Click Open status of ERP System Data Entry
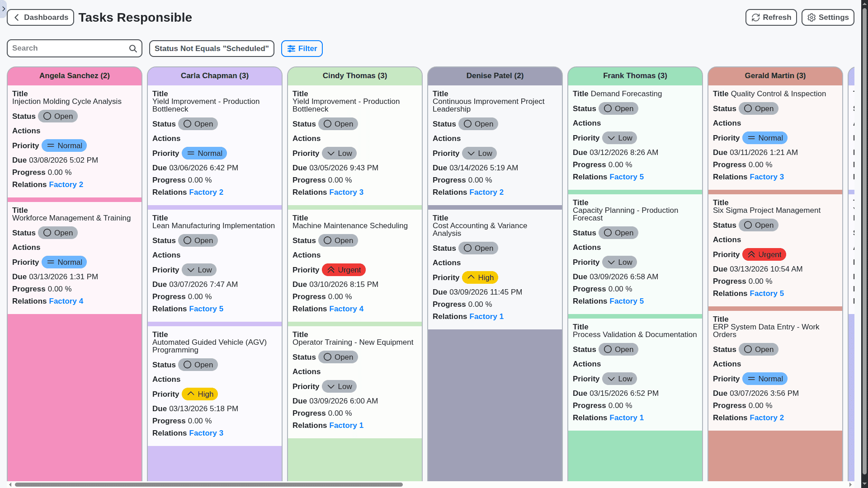 point(758,350)
